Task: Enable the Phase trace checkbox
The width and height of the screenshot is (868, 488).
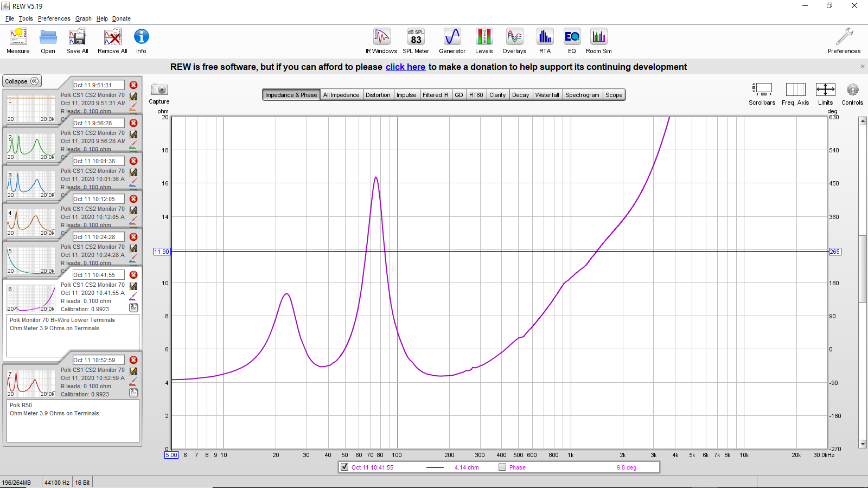Action: [502, 467]
